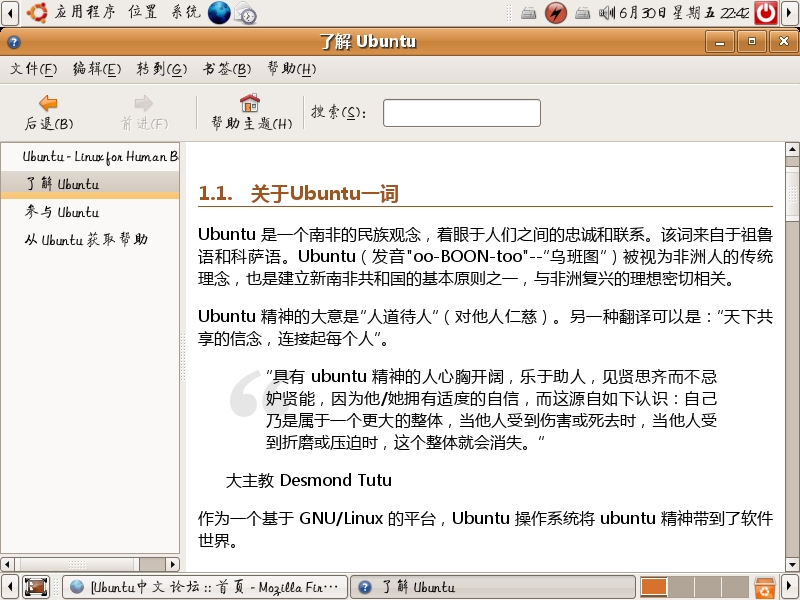The width and height of the screenshot is (800, 600).
Task: Launch the web browser globe icon
Action: [219, 13]
